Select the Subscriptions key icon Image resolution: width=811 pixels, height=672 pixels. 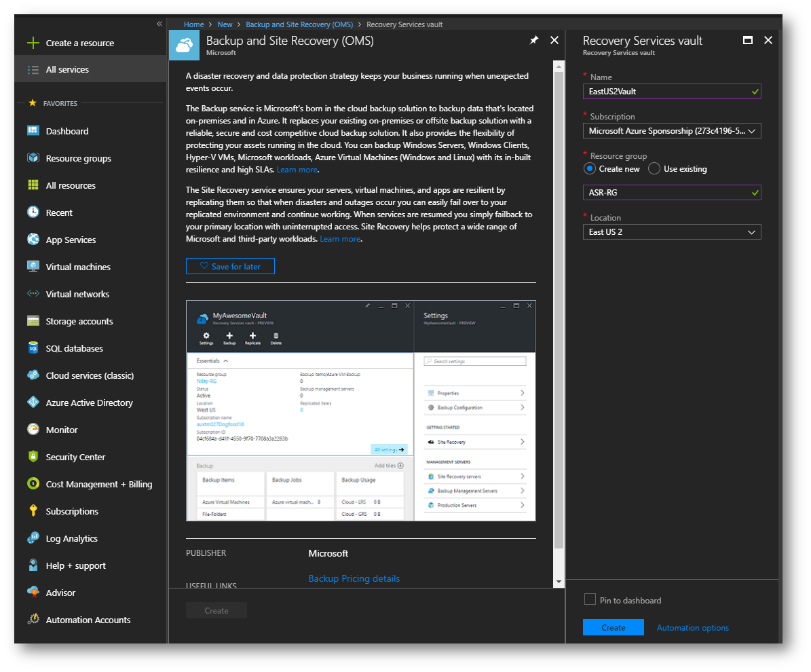tap(33, 510)
